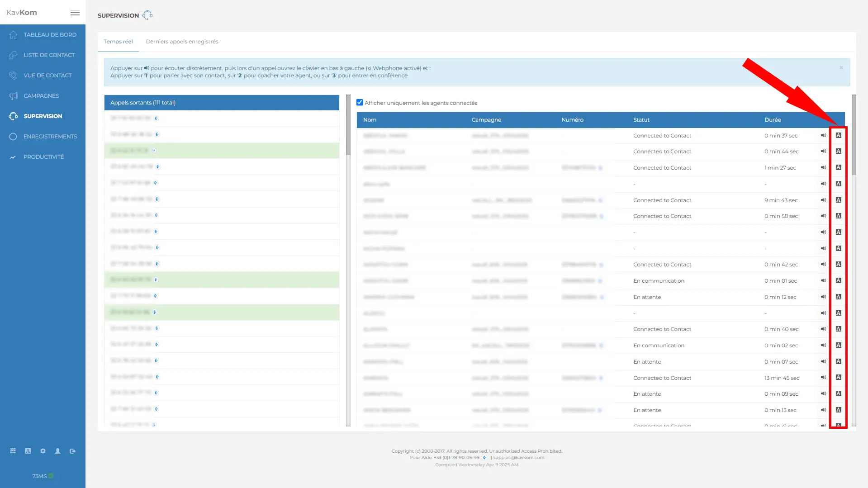The width and height of the screenshot is (868, 488).
Task: Click the 'A' icon in the sidebar footer
Action: tap(28, 451)
